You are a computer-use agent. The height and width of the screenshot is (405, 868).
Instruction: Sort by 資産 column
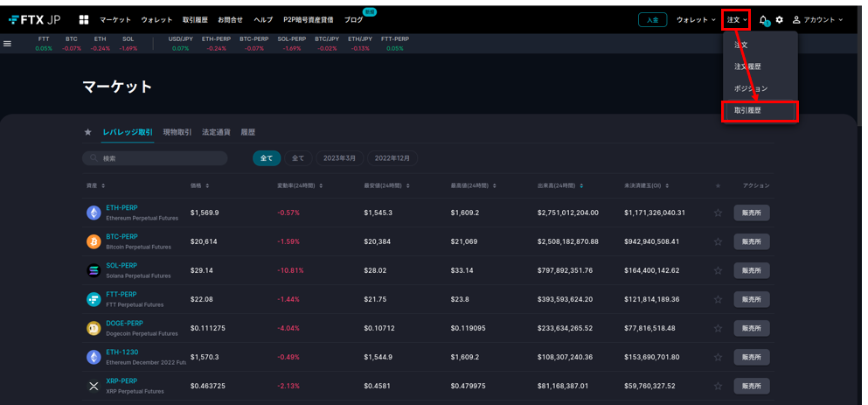[x=95, y=185]
